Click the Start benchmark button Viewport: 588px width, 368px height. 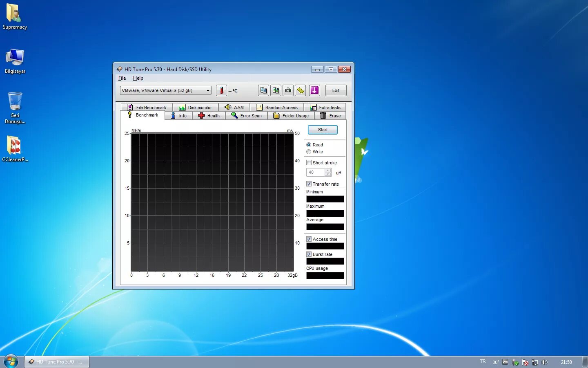click(x=323, y=130)
